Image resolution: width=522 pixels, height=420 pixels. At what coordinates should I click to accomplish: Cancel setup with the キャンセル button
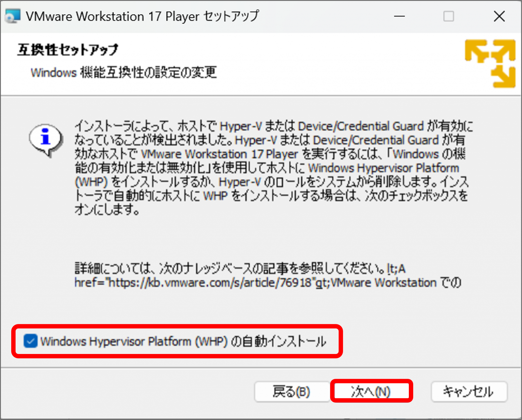pos(469,392)
